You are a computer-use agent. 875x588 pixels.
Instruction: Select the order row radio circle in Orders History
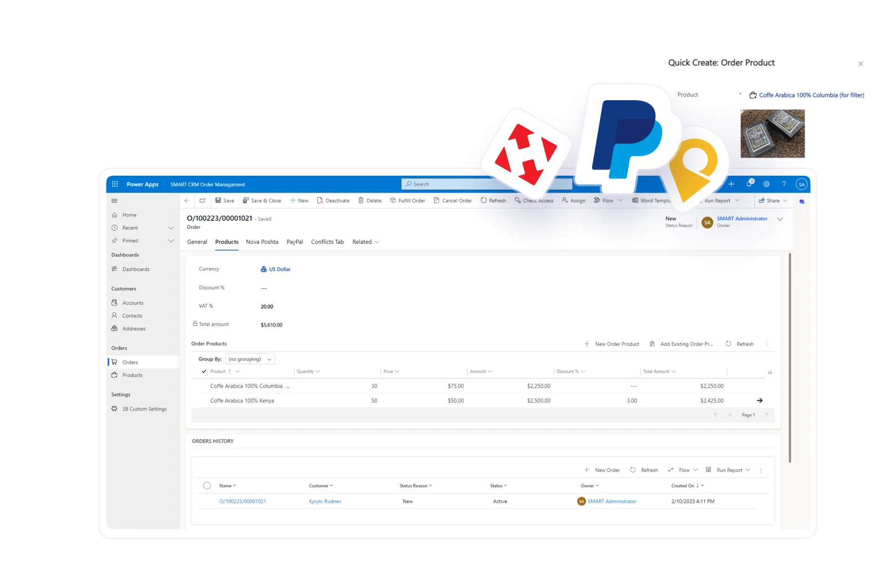point(207,485)
